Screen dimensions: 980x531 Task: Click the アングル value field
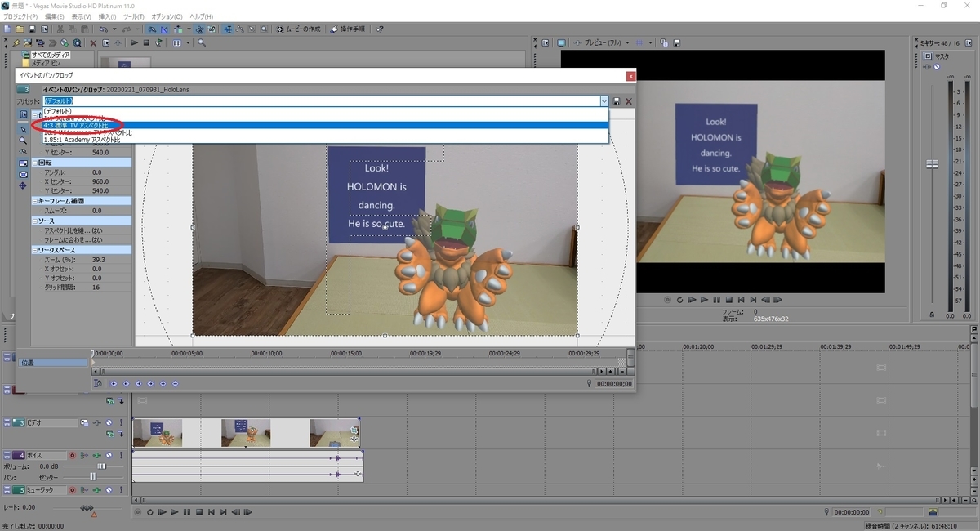pyautogui.click(x=110, y=172)
